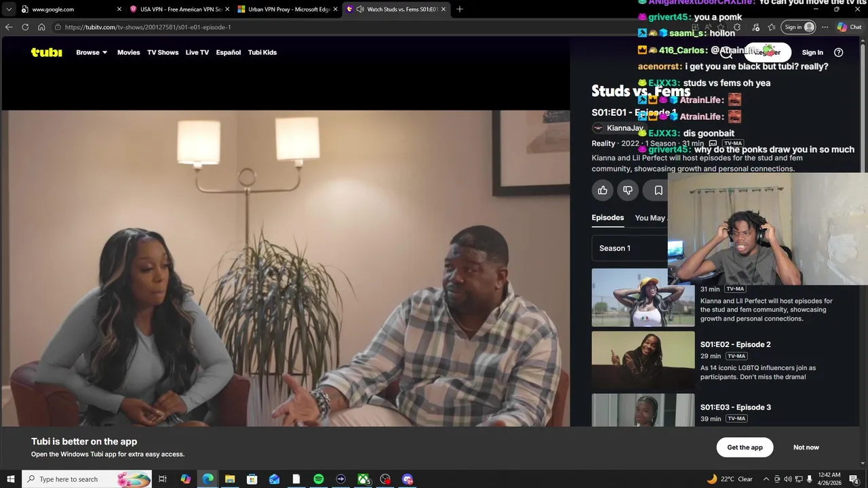Close the Urban VPN Proxy tab

coord(335,9)
